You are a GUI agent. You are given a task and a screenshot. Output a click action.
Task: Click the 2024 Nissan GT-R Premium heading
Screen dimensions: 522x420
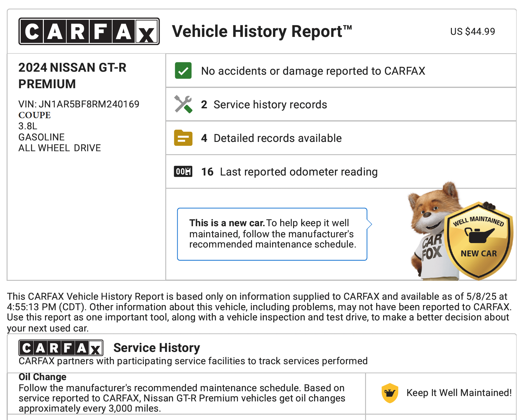[72, 76]
